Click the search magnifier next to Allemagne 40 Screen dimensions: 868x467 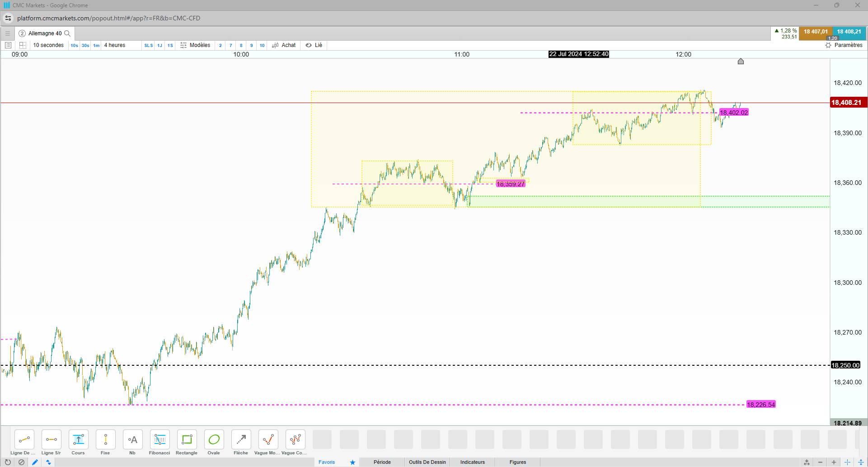point(67,33)
